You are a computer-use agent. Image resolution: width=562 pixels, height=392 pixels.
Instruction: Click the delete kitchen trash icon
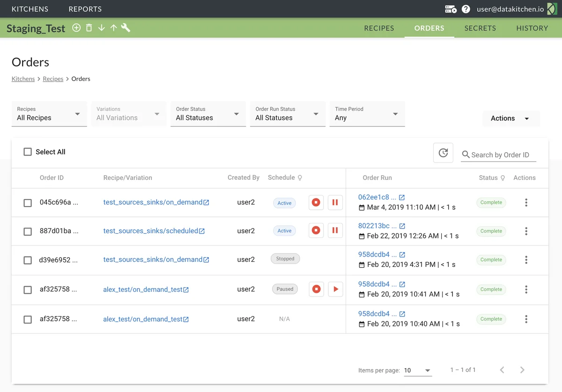click(x=89, y=28)
